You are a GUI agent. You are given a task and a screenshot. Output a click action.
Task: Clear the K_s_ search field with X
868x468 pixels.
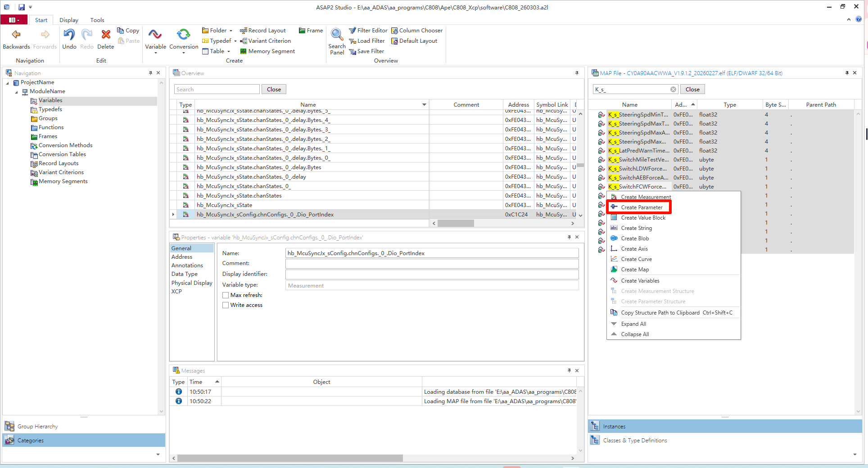coord(673,90)
